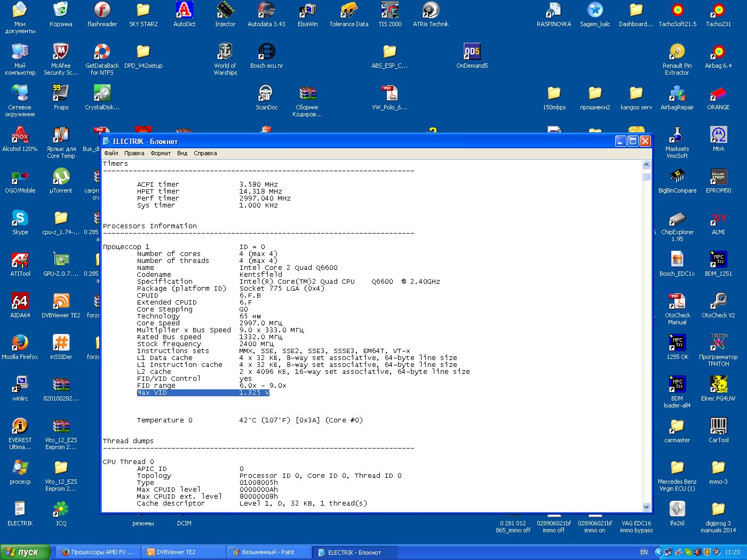Select the inSSIDer desktop icon
This screenshot has height=560, width=747.
(61, 347)
